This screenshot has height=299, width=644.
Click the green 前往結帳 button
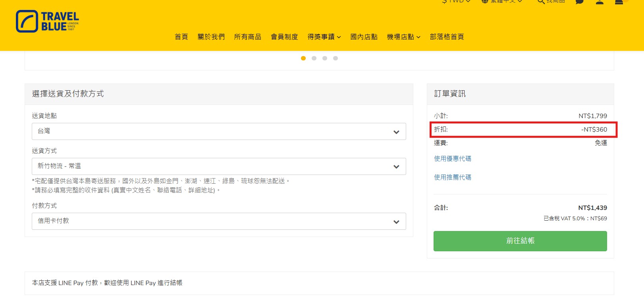coord(520,241)
